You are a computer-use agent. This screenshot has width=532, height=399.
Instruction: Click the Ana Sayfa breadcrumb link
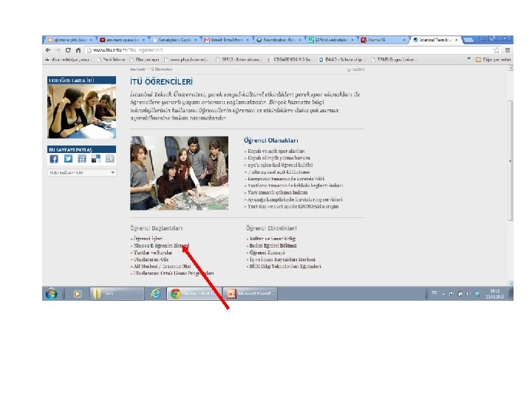[x=137, y=69]
